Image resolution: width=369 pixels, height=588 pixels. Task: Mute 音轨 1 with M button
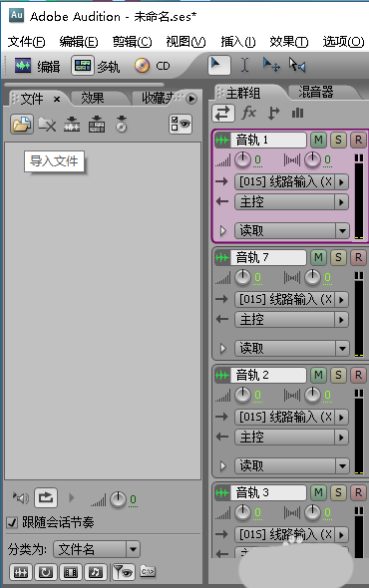318,140
